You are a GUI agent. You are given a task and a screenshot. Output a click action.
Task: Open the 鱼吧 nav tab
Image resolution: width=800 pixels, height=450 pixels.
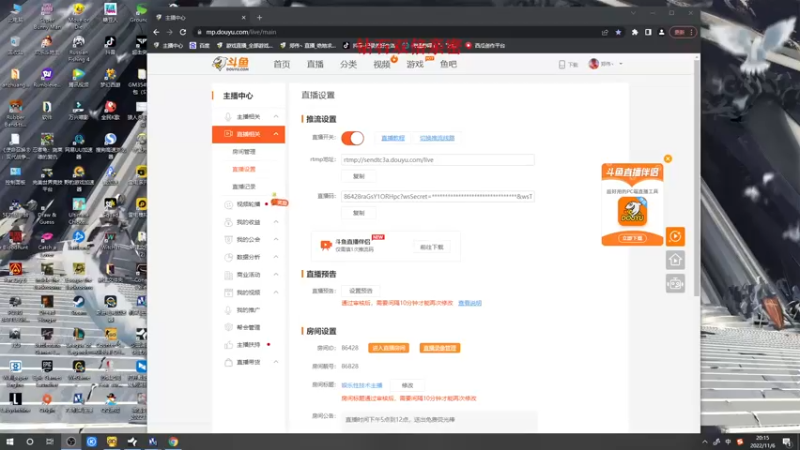point(448,64)
